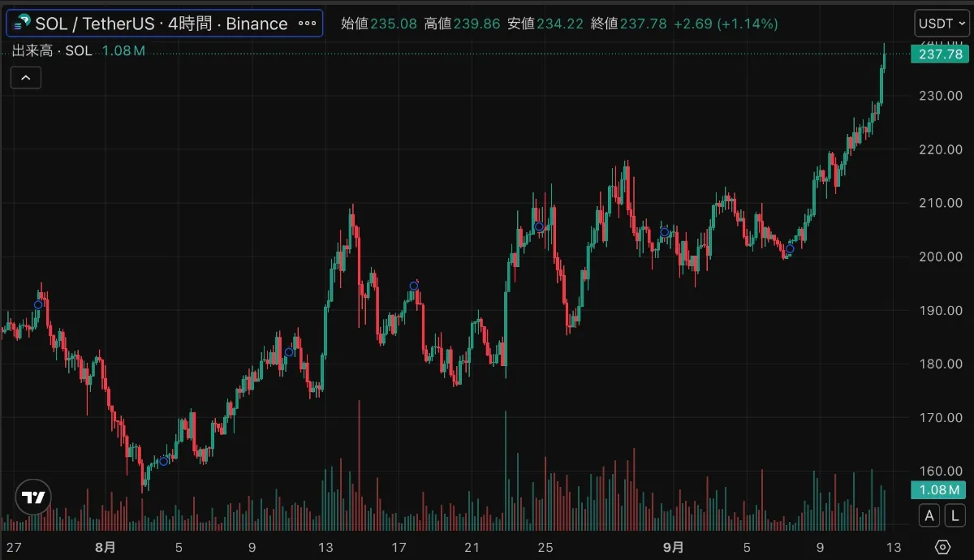
Task: Click the 17 date label on time axis
Action: click(399, 547)
